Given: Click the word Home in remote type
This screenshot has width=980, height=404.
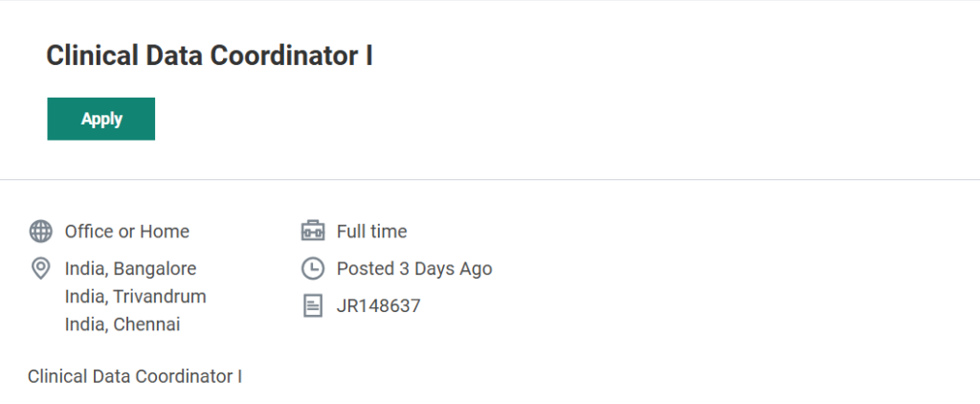Looking at the screenshot, I should pyautogui.click(x=165, y=232).
